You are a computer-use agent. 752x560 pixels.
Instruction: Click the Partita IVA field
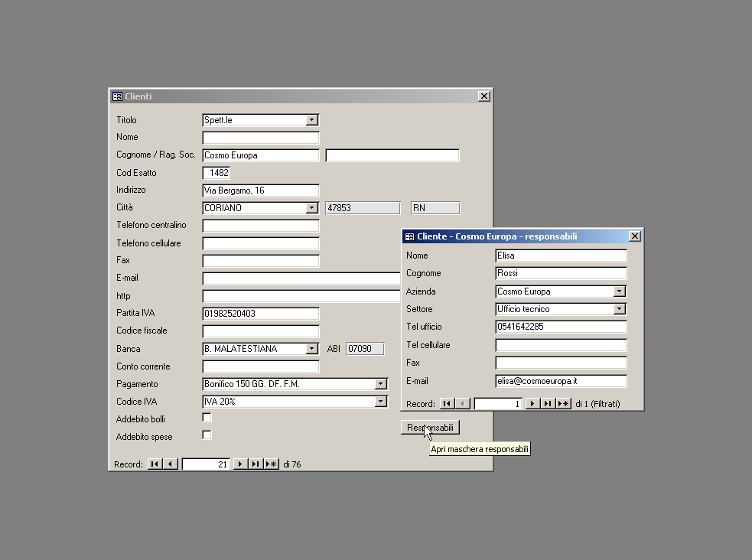pyautogui.click(x=261, y=314)
